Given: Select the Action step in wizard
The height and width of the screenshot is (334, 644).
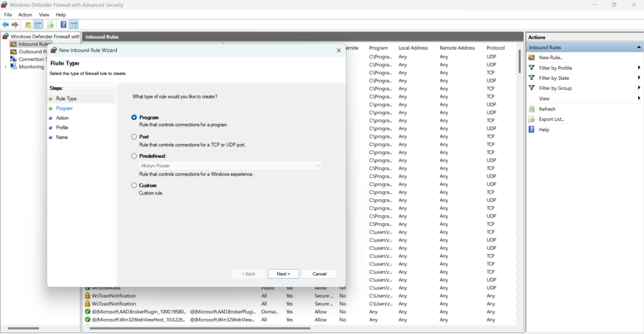Looking at the screenshot, I should point(62,118).
